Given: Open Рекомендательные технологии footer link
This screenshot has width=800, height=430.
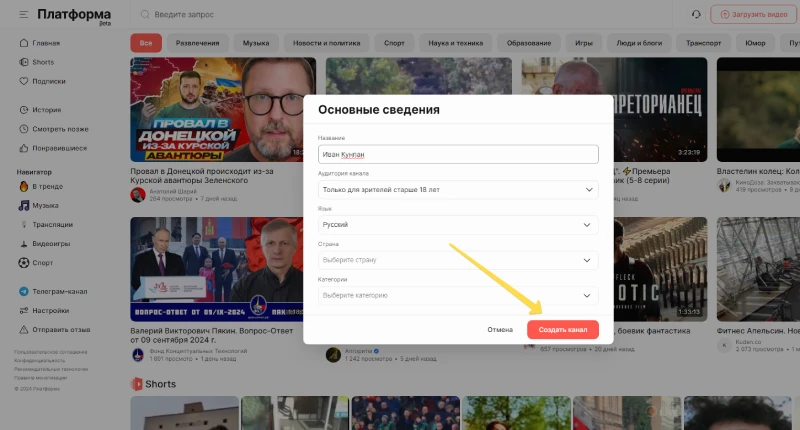Looking at the screenshot, I should [x=51, y=369].
